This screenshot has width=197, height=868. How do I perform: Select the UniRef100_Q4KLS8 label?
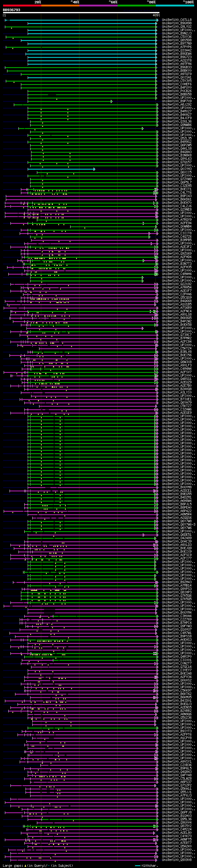[x=177, y=149]
